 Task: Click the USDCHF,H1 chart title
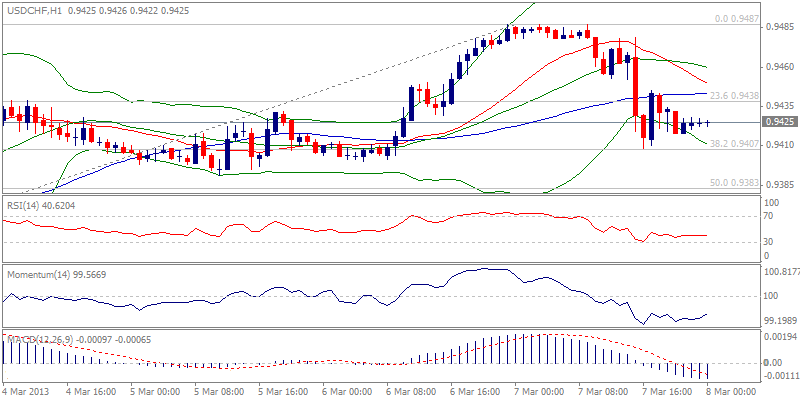coord(42,9)
